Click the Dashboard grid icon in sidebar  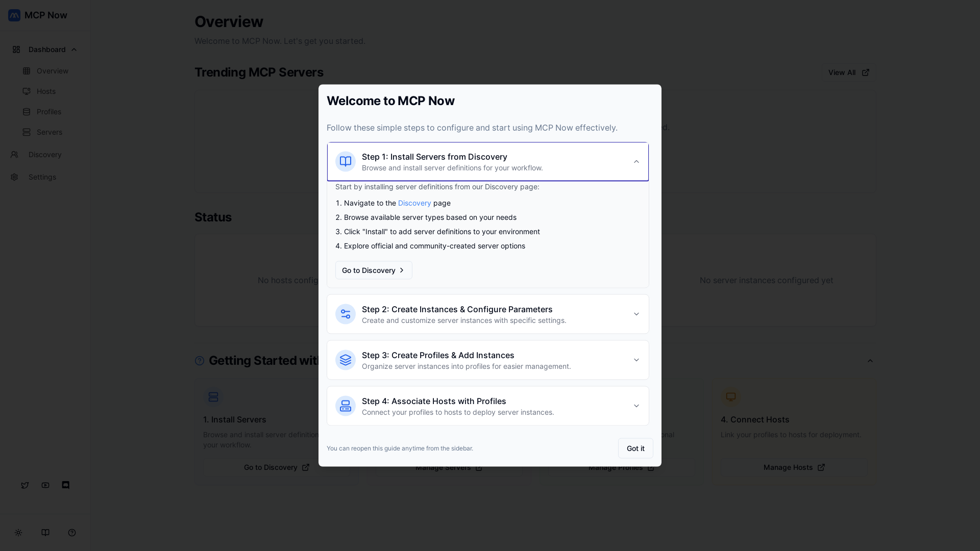coord(16,49)
